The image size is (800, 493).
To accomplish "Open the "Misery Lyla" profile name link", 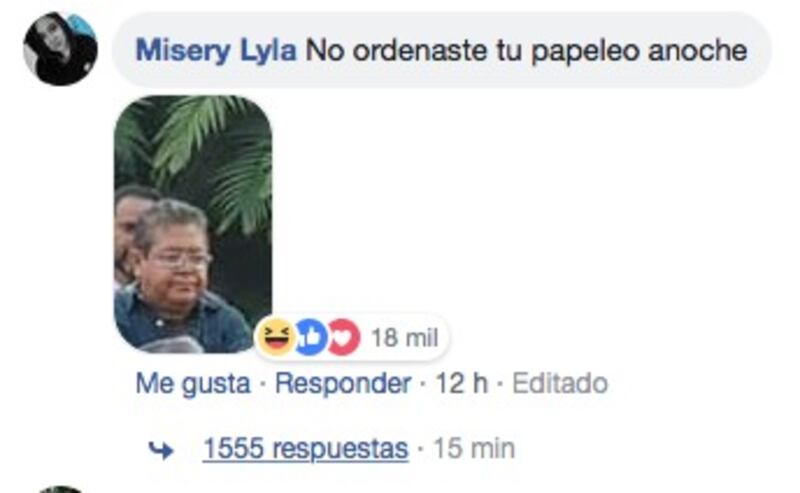I will [216, 51].
